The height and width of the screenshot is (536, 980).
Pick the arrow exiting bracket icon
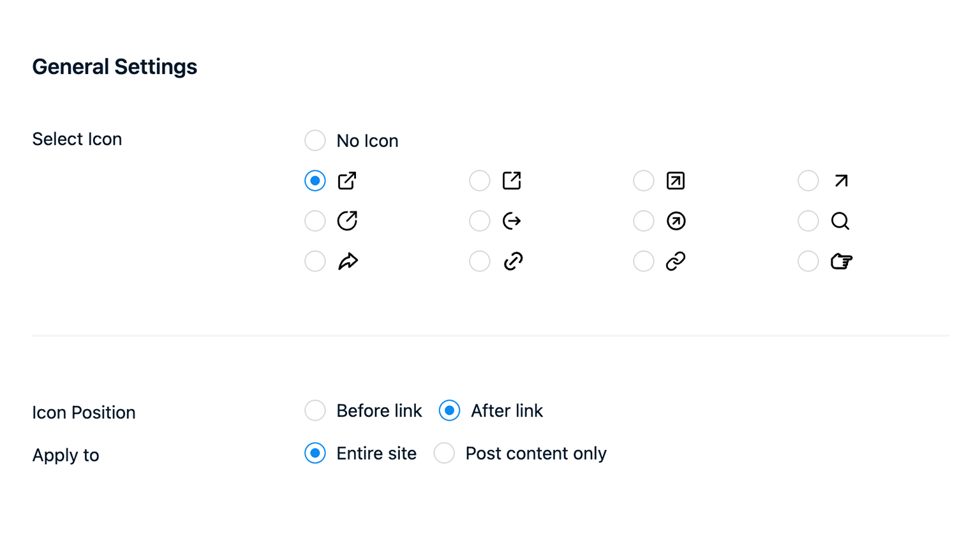tap(480, 221)
